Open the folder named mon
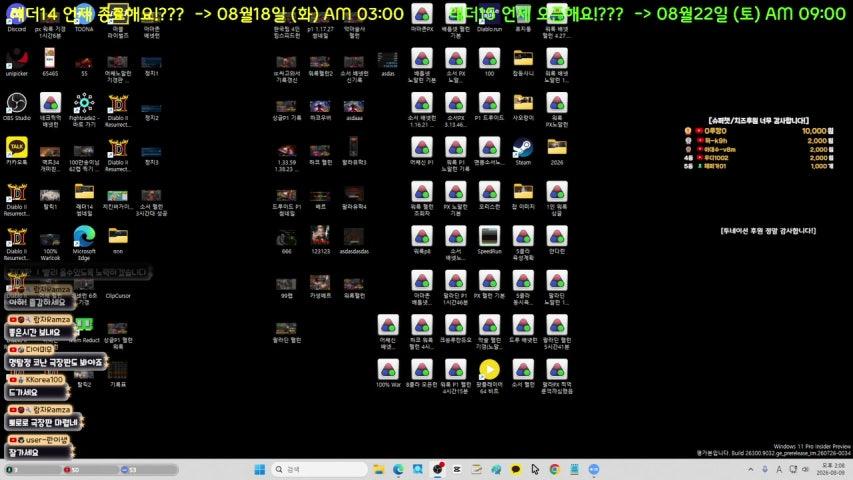853x480 pixels. (118, 240)
